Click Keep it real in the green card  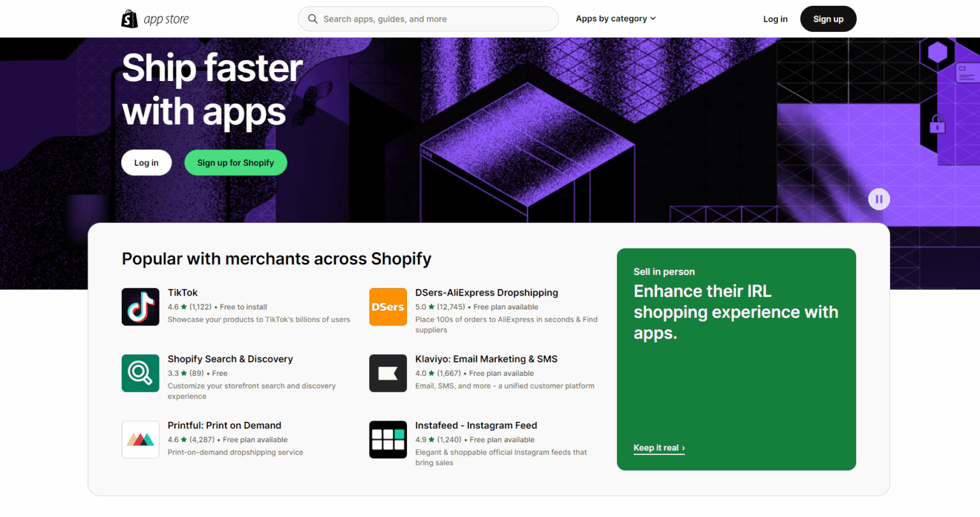[657, 447]
